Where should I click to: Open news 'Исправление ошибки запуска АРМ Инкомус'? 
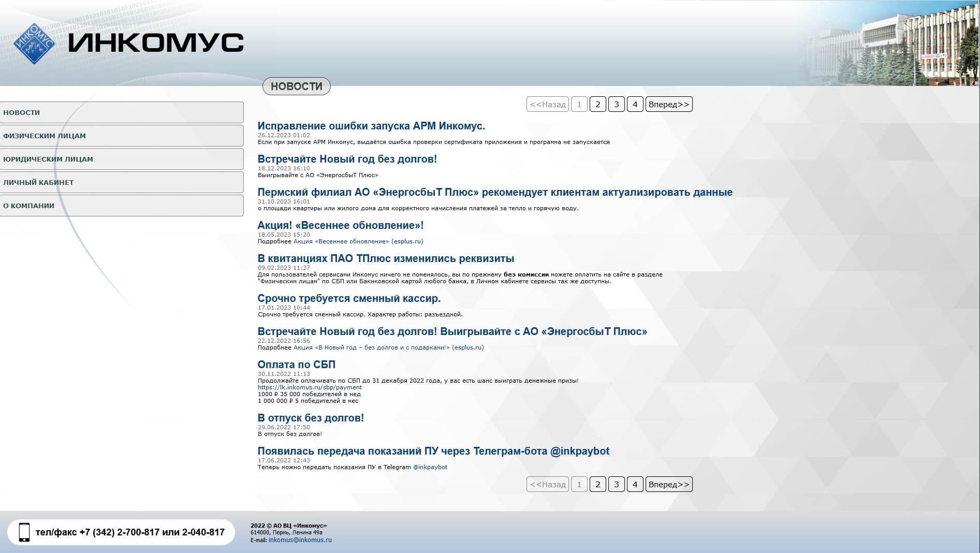371,126
